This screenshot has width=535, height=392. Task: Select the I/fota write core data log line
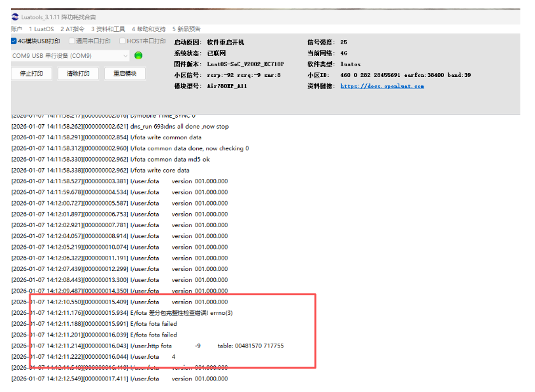pos(101,170)
